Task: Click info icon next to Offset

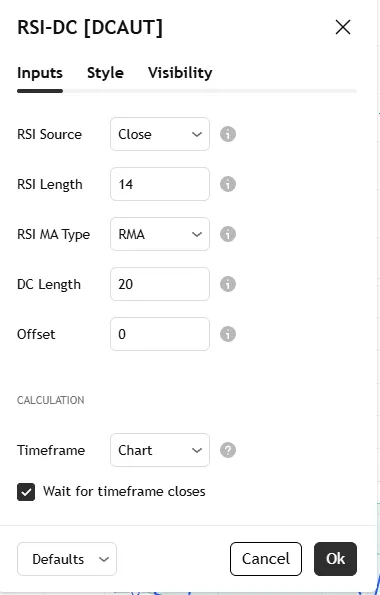Action: pyautogui.click(x=228, y=334)
